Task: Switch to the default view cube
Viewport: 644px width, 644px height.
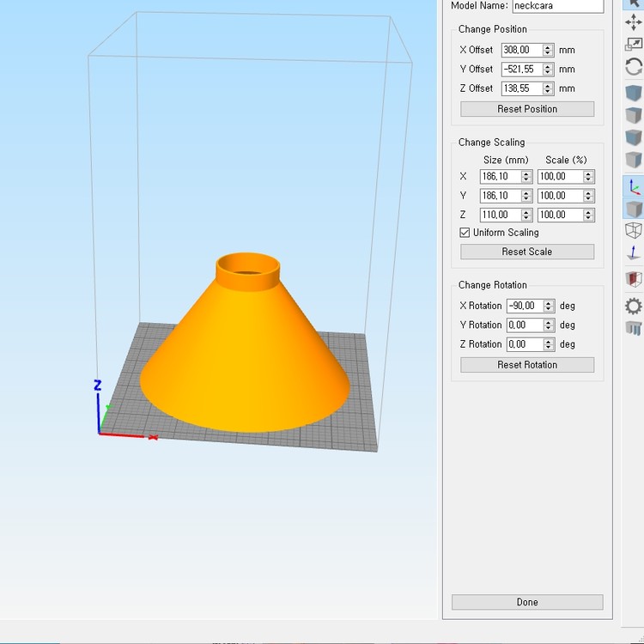Action: (634, 93)
